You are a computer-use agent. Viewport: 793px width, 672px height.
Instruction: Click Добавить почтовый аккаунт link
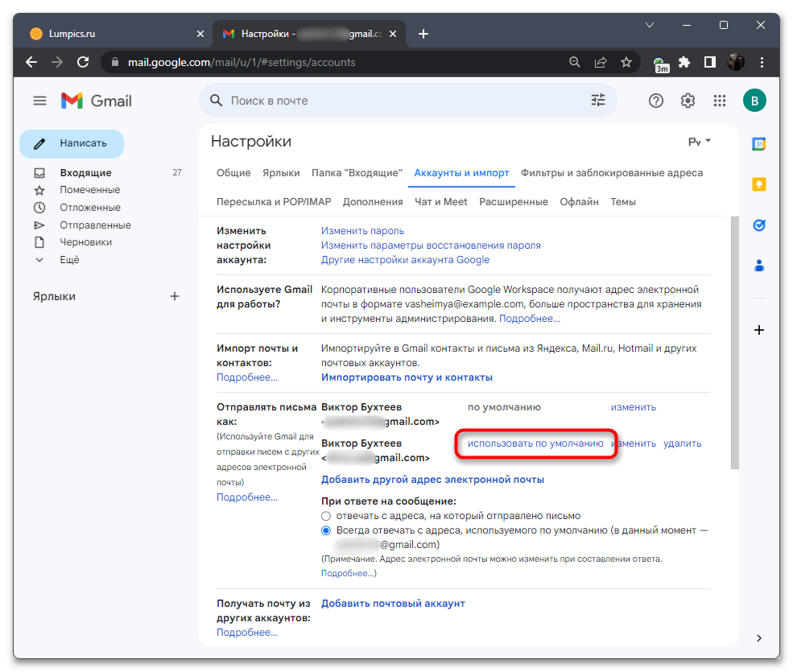pos(393,604)
